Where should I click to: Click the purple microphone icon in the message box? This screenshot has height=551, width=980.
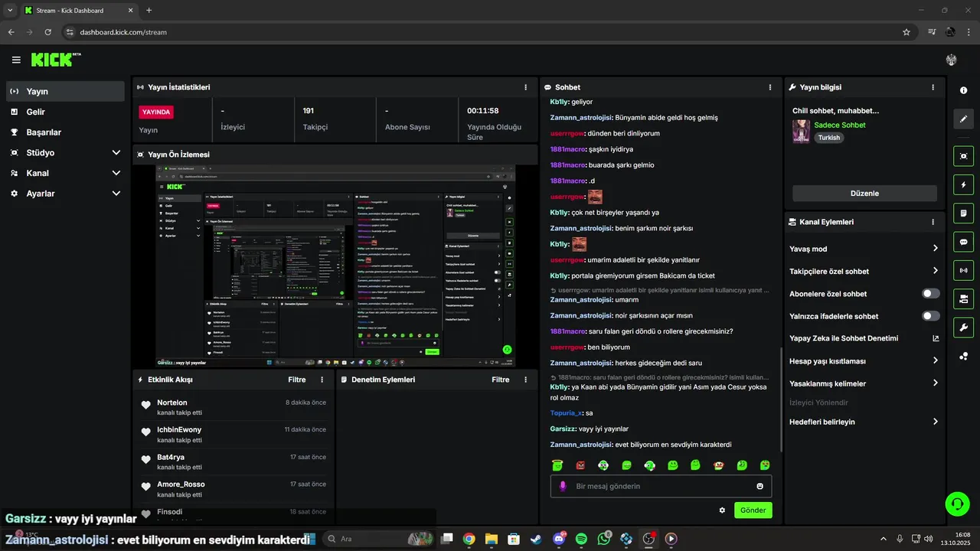pos(563,486)
